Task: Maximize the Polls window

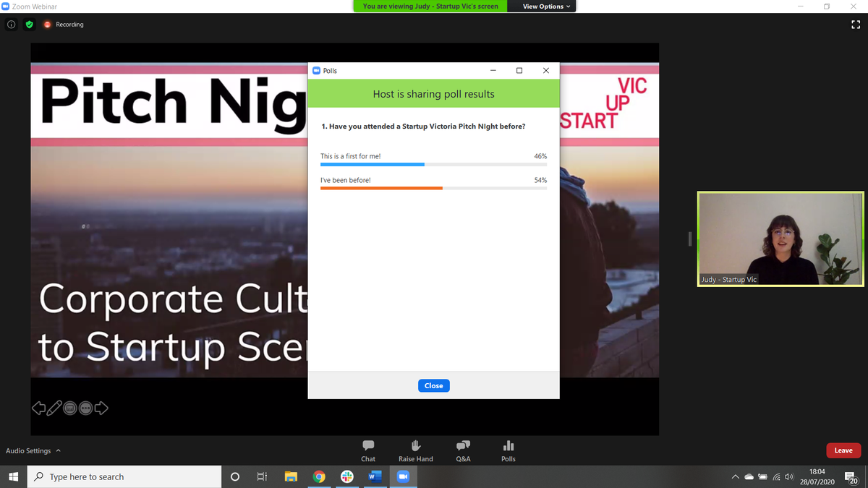Action: [x=519, y=70]
